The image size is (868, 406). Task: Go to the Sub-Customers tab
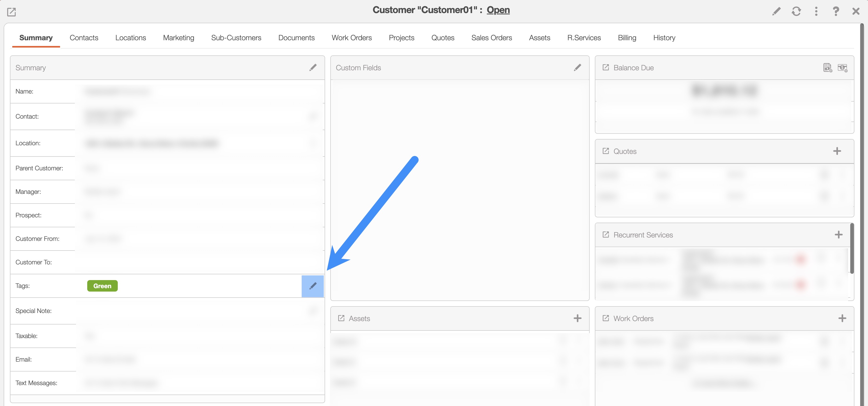(x=236, y=38)
